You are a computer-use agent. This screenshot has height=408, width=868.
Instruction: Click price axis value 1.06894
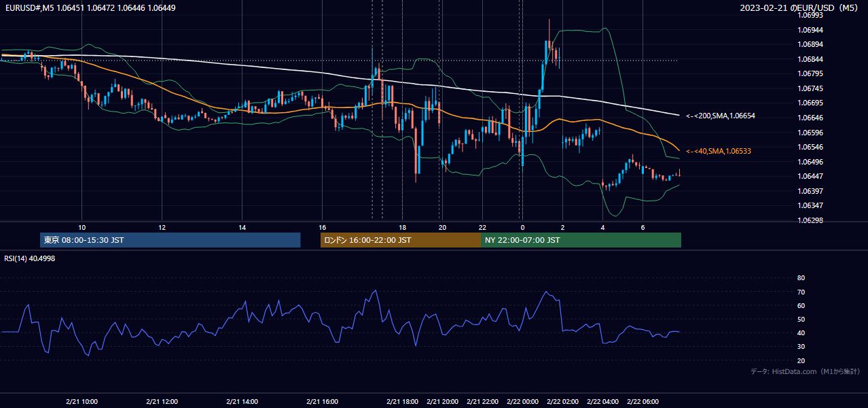(x=810, y=45)
